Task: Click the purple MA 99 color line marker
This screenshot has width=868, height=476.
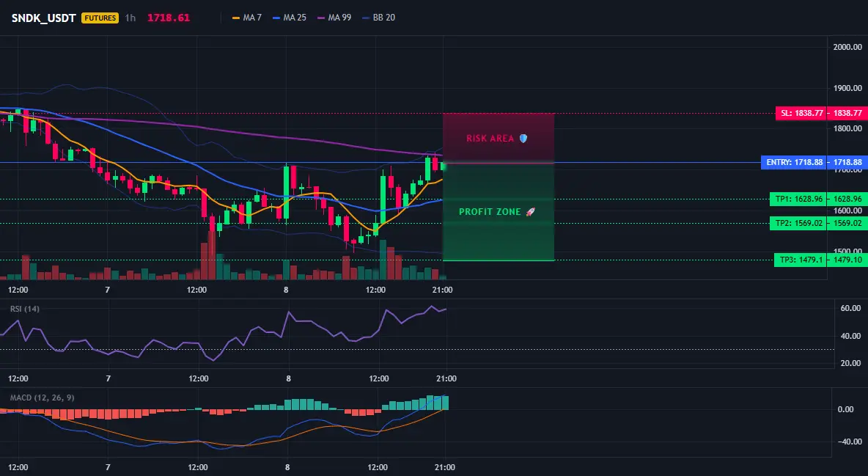Action: (321, 18)
